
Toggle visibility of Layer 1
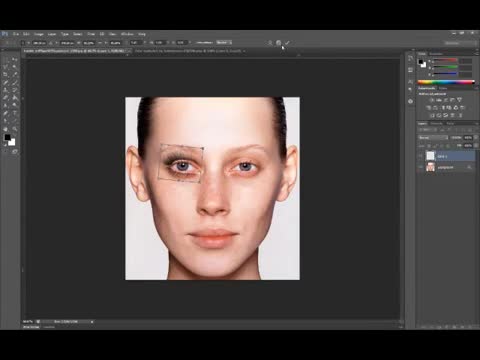click(x=421, y=156)
